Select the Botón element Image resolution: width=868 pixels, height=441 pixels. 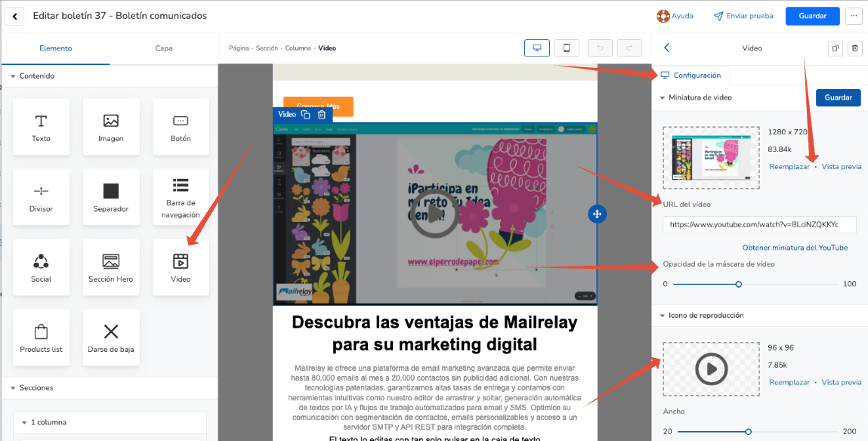click(x=181, y=127)
